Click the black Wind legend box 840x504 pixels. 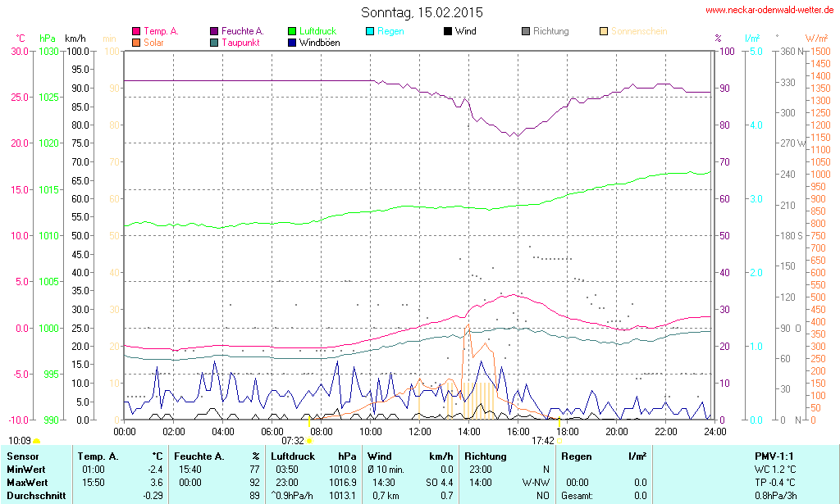(x=448, y=31)
